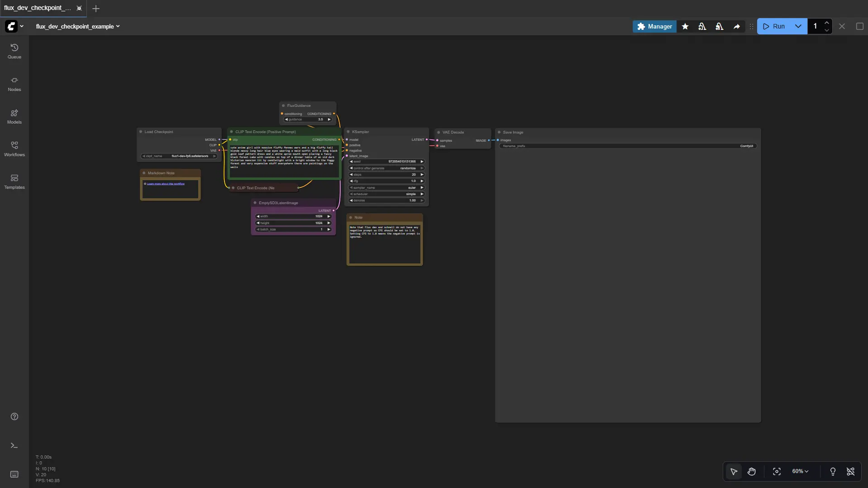Expand the menu chevron beside ComfyUI logo
The height and width of the screenshot is (488, 868).
pos(21,26)
